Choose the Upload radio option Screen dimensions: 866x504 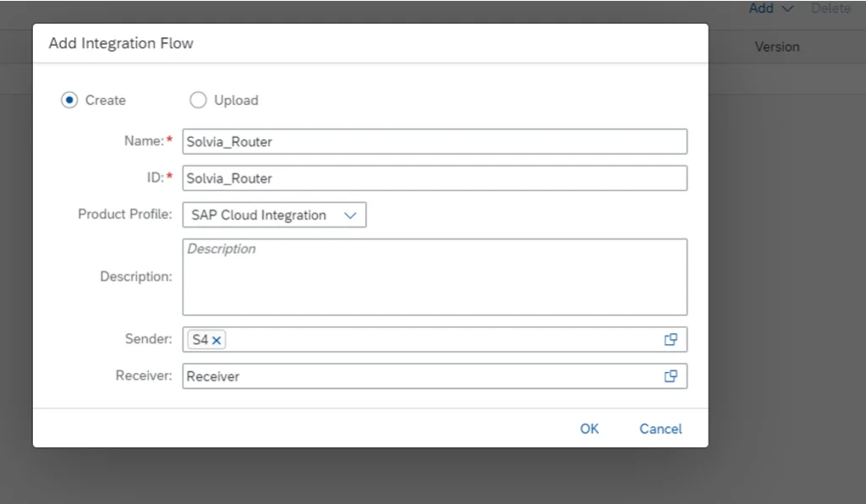pyautogui.click(x=198, y=100)
